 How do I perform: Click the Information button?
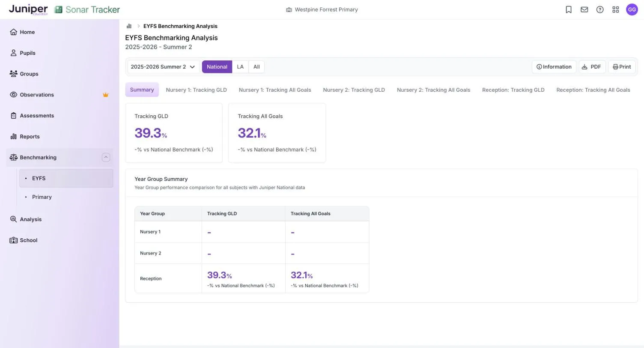click(x=554, y=67)
